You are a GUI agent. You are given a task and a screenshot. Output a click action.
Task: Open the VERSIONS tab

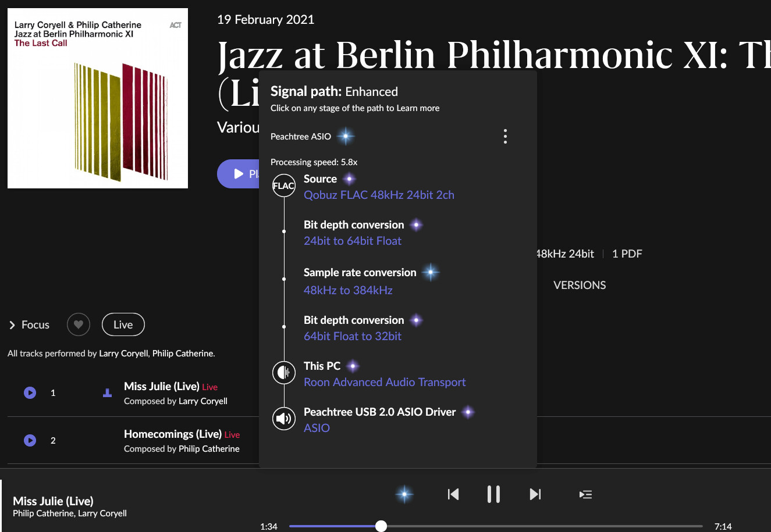point(580,285)
